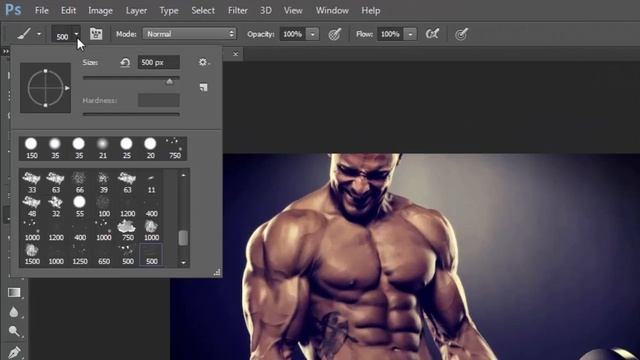
Task: Open the Type menu
Action: (x=169, y=11)
